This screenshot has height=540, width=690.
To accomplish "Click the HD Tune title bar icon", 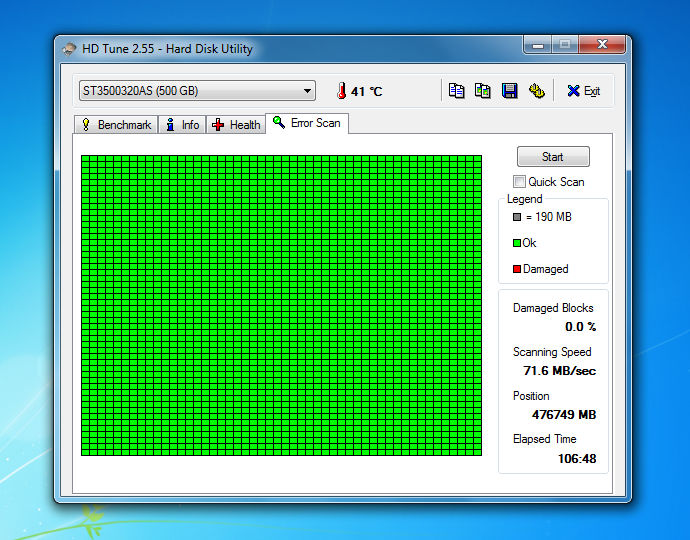I will point(69,49).
